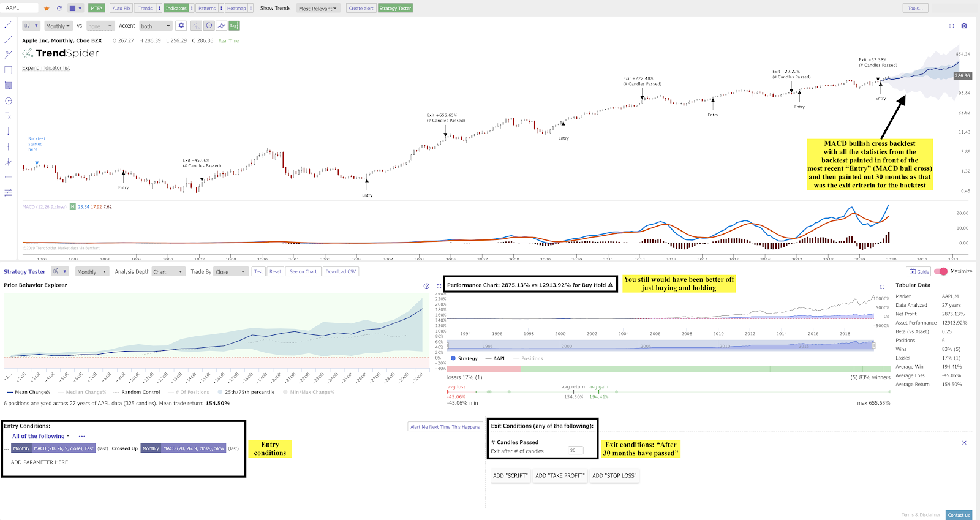Open the candlestick chart type dropdown

(31, 26)
